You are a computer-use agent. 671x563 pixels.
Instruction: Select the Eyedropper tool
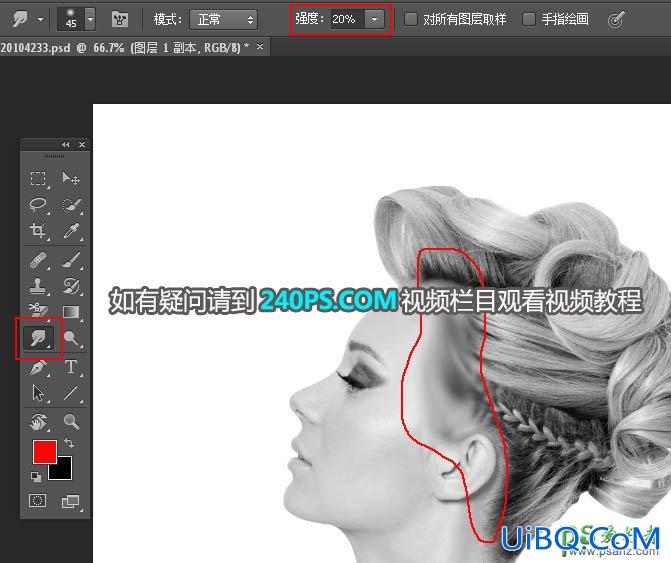tap(71, 231)
